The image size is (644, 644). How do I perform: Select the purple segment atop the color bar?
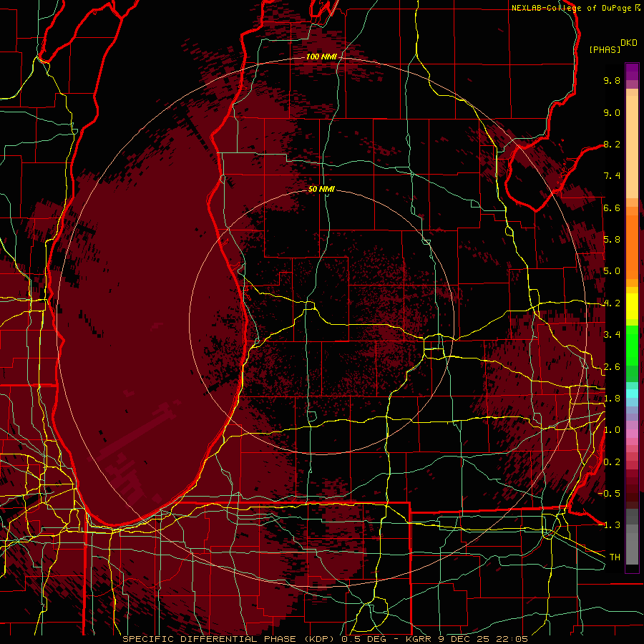tap(632, 72)
